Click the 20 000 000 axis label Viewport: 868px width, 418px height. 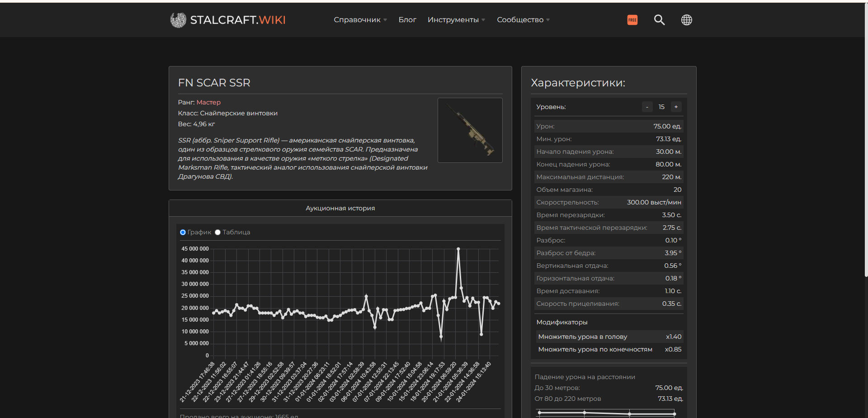click(195, 308)
